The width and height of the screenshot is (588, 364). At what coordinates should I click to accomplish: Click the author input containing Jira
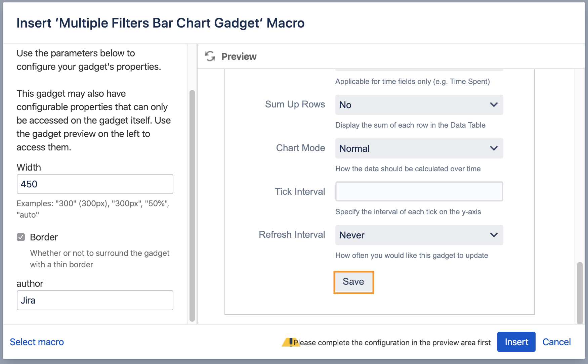(x=95, y=300)
